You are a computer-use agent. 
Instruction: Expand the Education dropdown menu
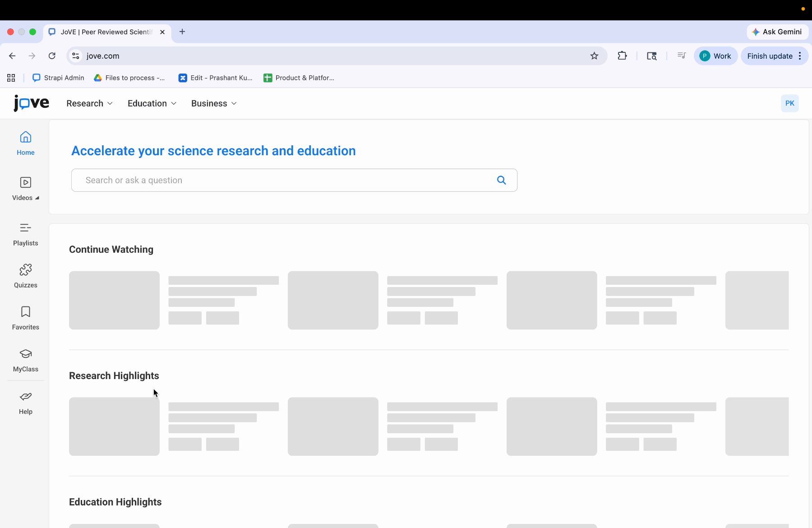152,103
